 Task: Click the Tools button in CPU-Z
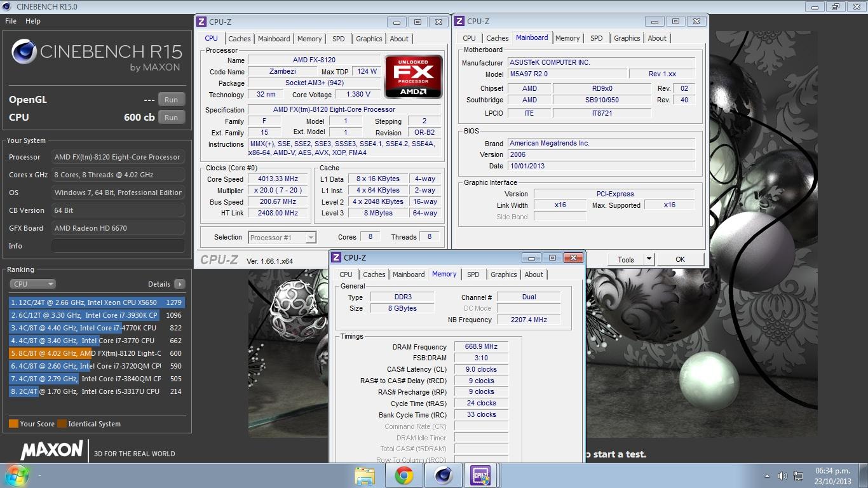tap(626, 259)
